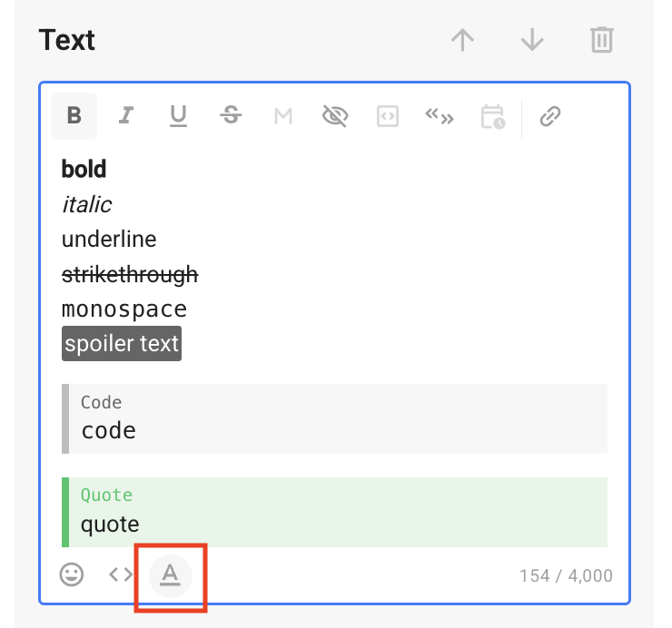Image resolution: width=672 pixels, height=628 pixels.
Task: Toggle bold formatting button
Action: [74, 116]
